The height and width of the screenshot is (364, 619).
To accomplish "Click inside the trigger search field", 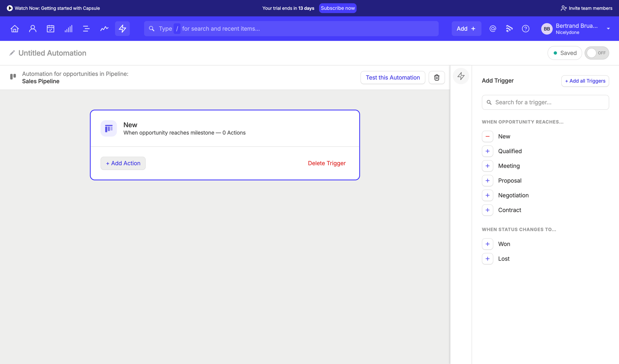I will click(545, 102).
